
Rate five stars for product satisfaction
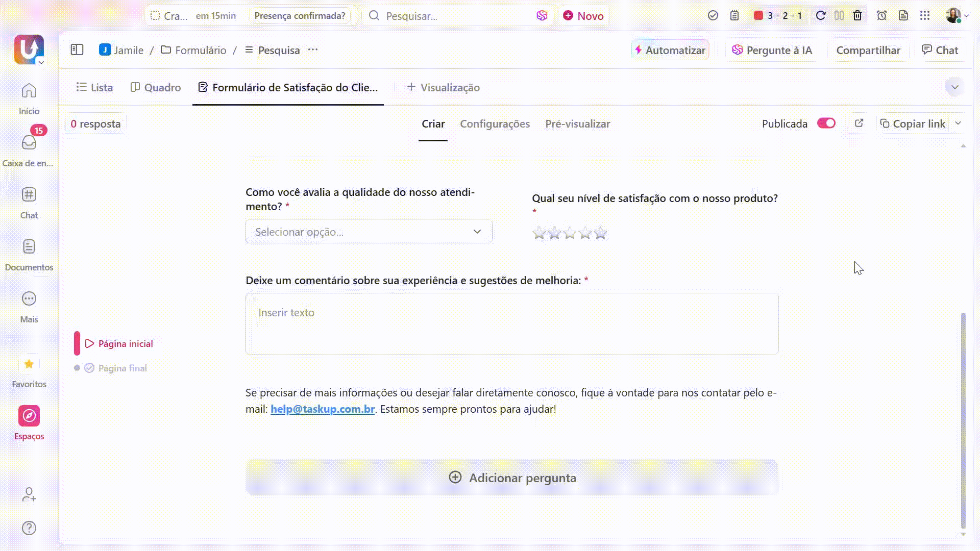click(601, 233)
